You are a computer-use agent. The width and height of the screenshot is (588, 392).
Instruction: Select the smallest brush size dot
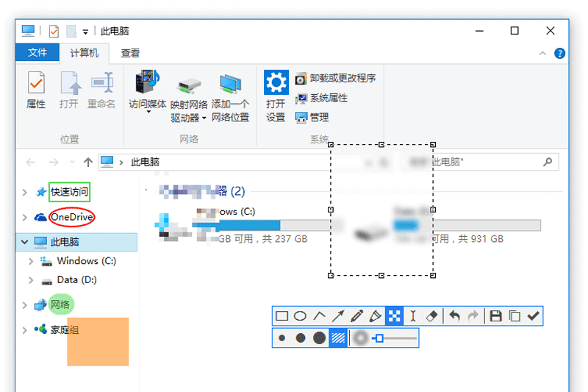coord(282,338)
